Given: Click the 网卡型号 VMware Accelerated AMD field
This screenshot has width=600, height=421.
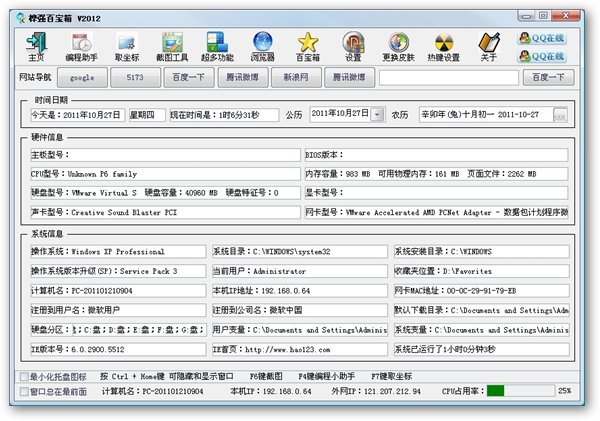Looking at the screenshot, I should (x=436, y=212).
